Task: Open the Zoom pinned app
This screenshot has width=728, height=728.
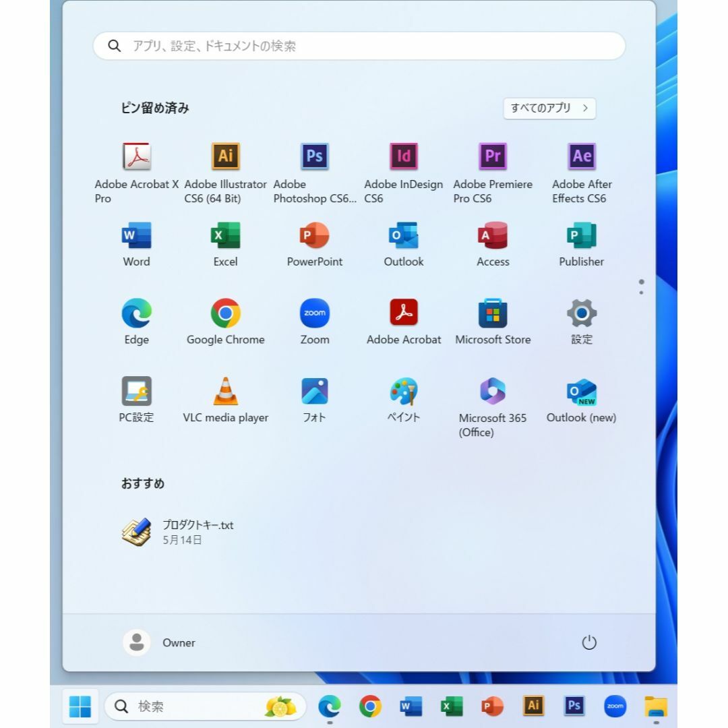Action: 315,322
